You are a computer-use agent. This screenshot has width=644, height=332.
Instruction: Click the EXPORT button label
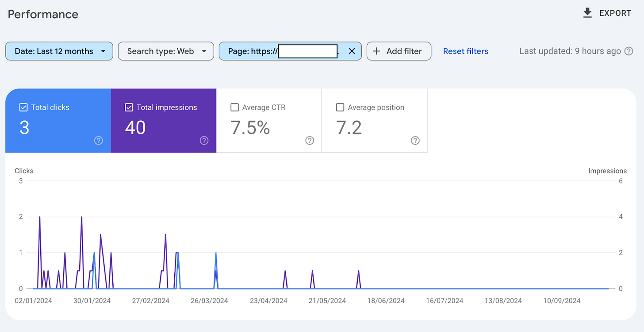615,13
